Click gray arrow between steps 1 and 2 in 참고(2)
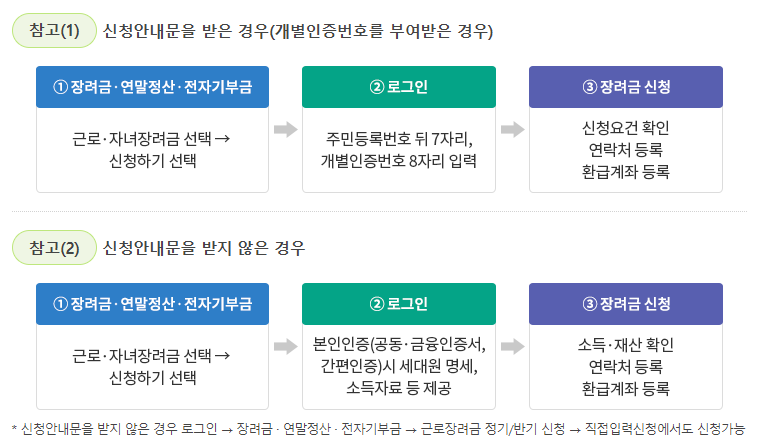The image size is (761, 445). coord(286,346)
